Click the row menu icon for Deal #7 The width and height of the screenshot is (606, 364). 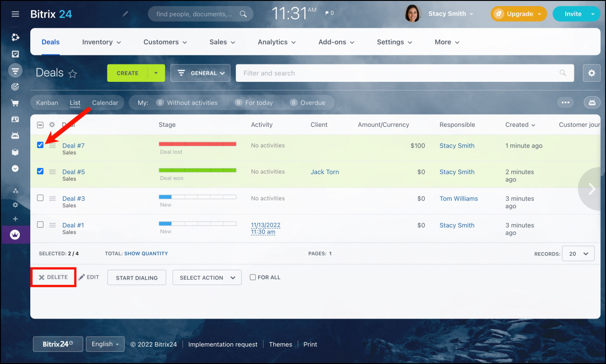coord(53,145)
